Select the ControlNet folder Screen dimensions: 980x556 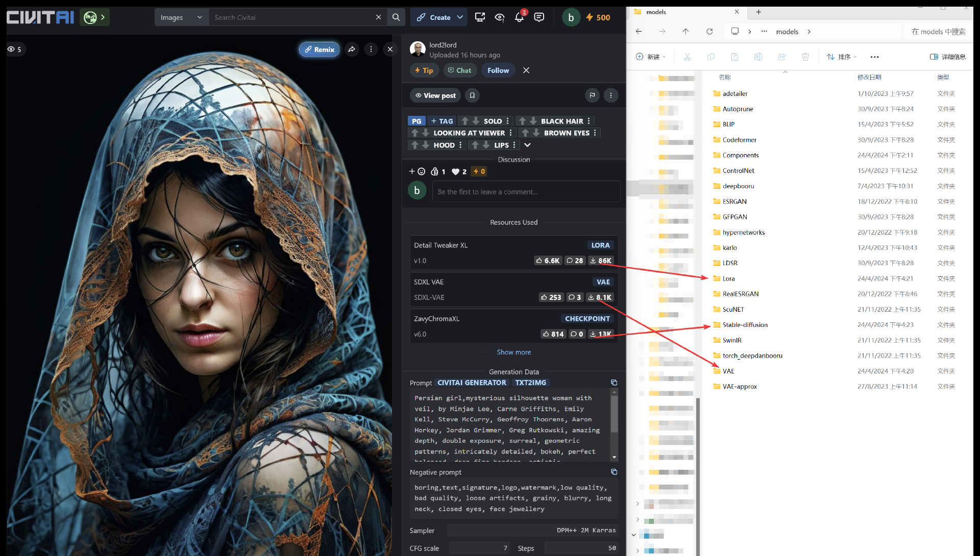pos(738,170)
